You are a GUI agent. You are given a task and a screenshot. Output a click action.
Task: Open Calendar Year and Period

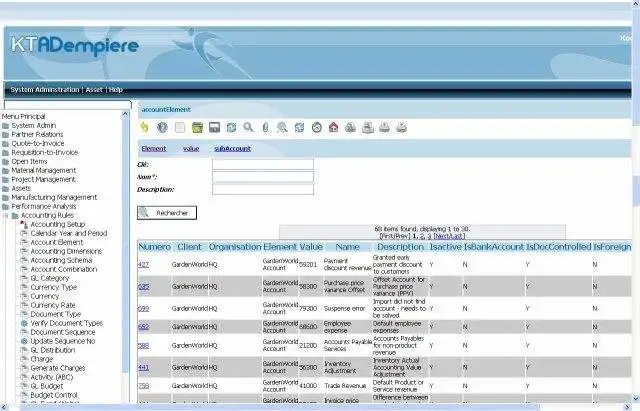pyautogui.click(x=69, y=233)
